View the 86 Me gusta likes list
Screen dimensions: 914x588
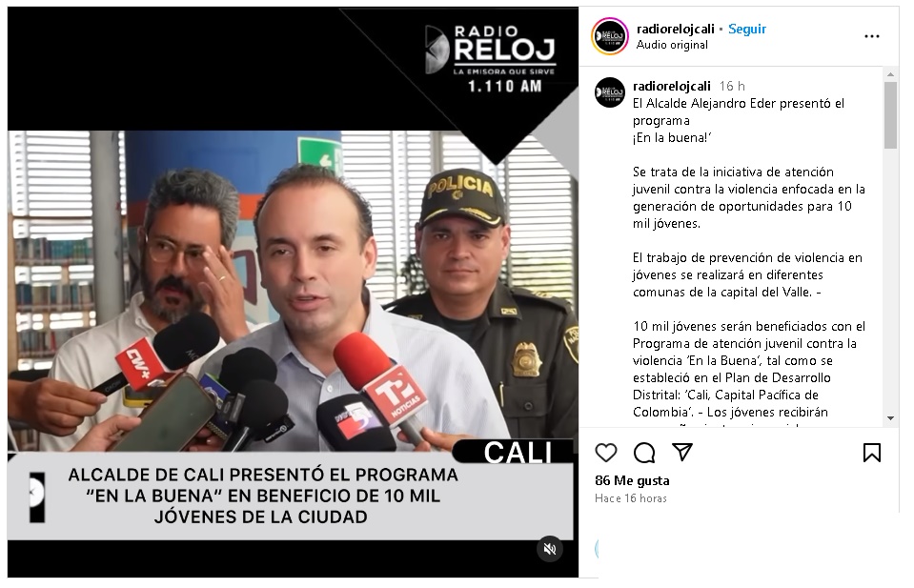[632, 480]
